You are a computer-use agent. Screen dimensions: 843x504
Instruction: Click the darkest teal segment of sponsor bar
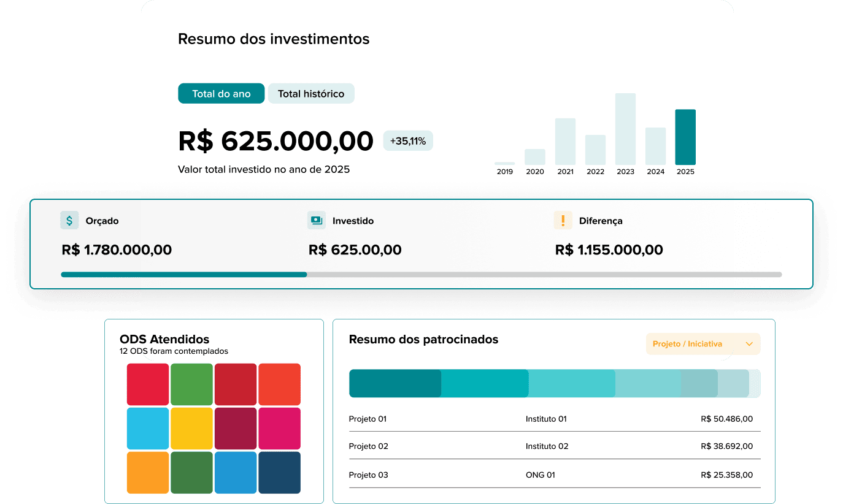click(x=395, y=384)
